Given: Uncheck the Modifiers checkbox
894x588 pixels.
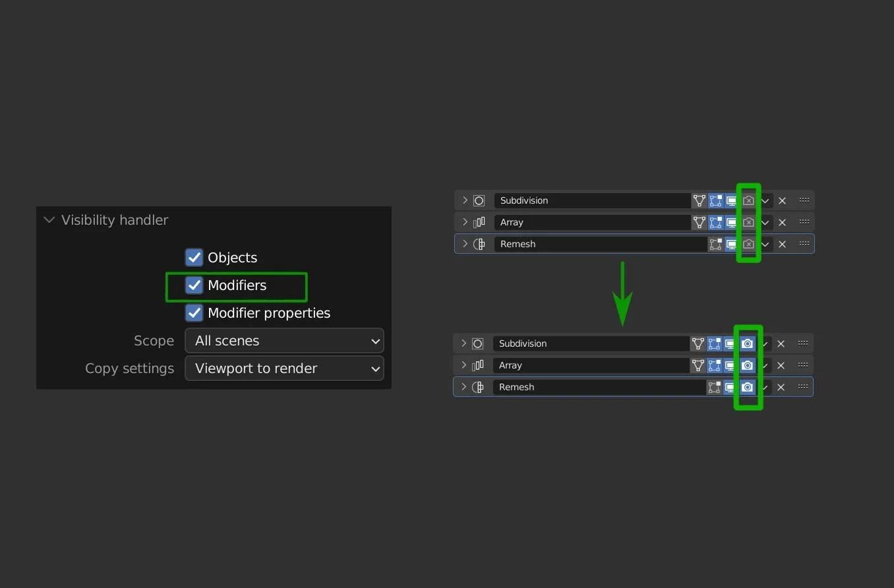Looking at the screenshot, I should click(x=194, y=285).
